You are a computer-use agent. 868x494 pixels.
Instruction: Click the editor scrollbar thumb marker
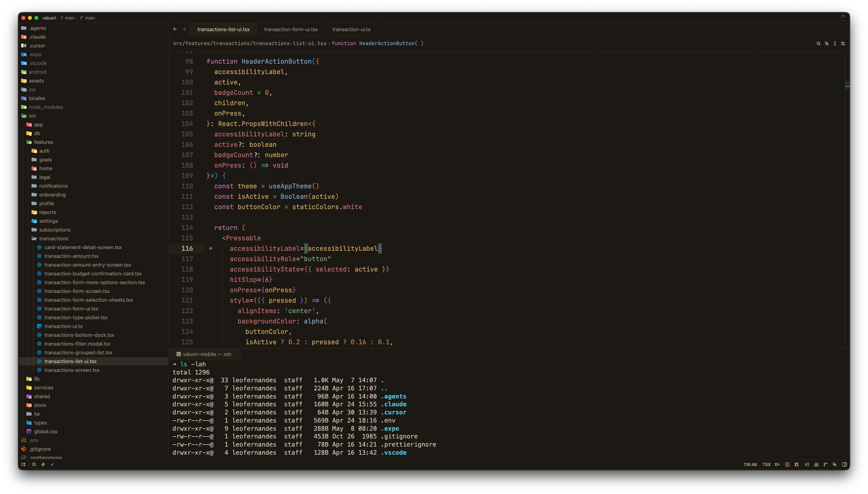point(847,84)
